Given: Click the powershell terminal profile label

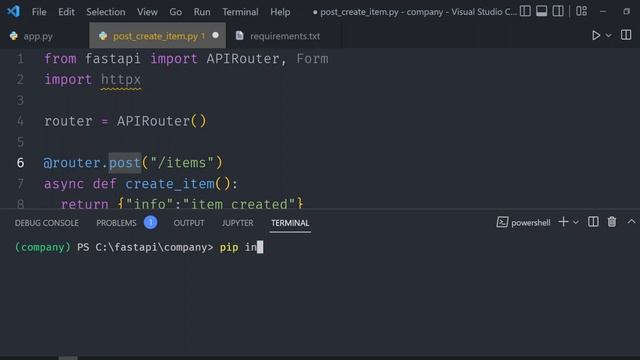Looking at the screenshot, I should point(531,222).
